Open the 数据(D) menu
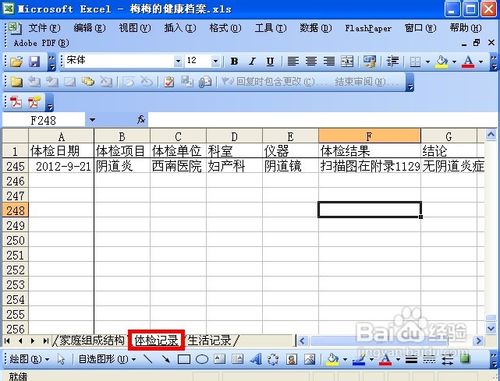The image size is (500, 381). click(x=315, y=28)
